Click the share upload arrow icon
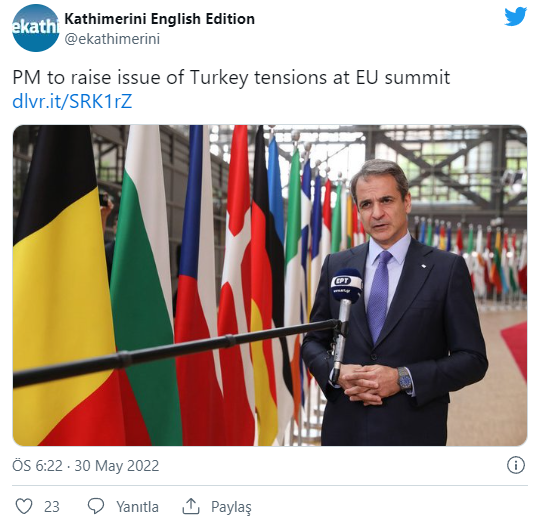Viewport: 536px width, 521px height. click(191, 506)
